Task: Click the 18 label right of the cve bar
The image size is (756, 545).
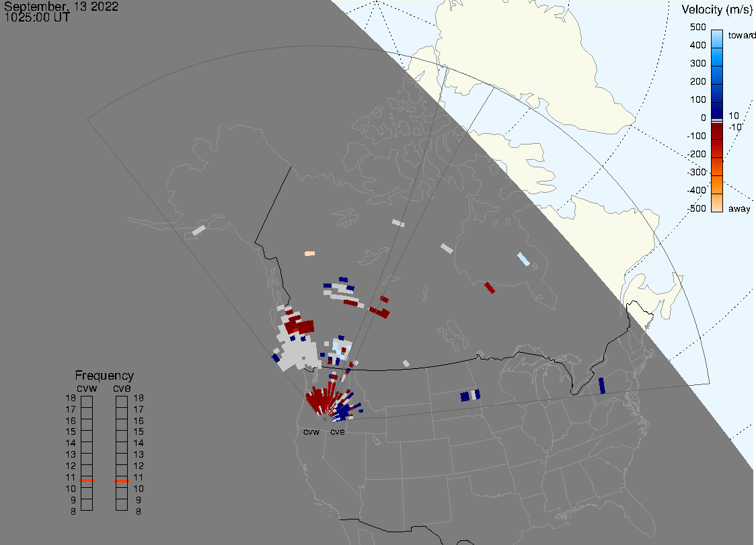Action: 139,398
